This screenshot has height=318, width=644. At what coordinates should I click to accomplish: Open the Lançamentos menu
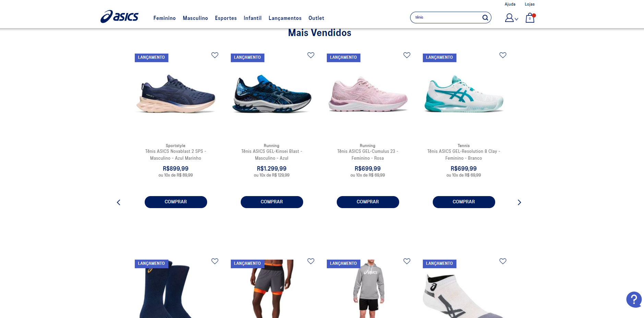[285, 18]
